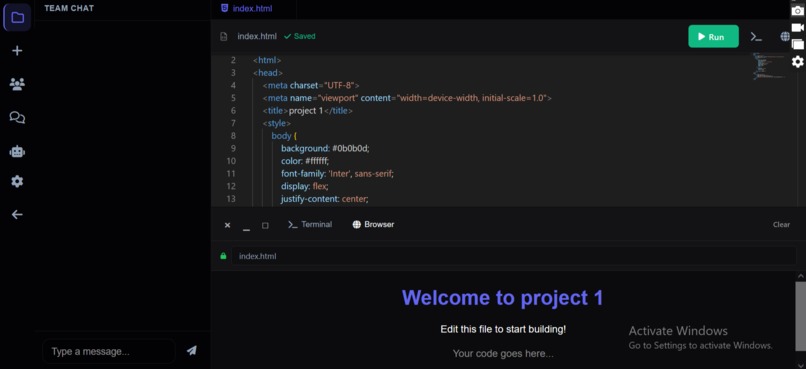Screen dimensions: 806x369
Task: Click the Welcome to project 1 heading
Action: [503, 298]
